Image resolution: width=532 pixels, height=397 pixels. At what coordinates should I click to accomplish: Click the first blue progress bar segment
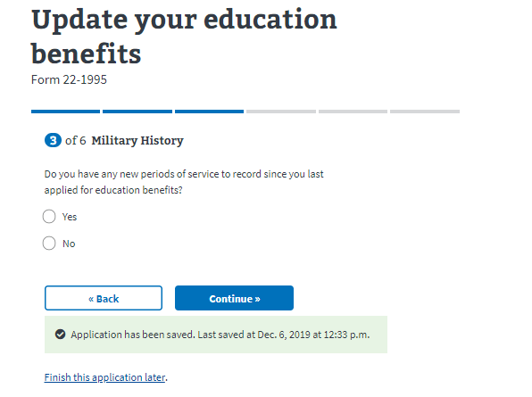pos(65,112)
